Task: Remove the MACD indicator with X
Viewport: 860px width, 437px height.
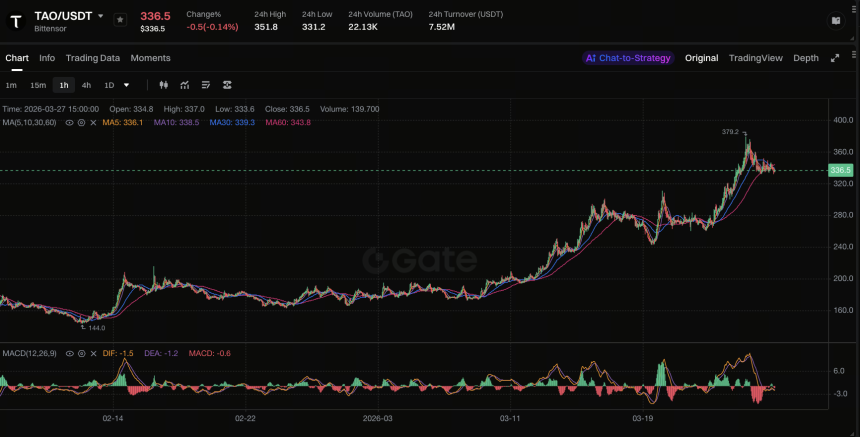Action: tap(93, 354)
